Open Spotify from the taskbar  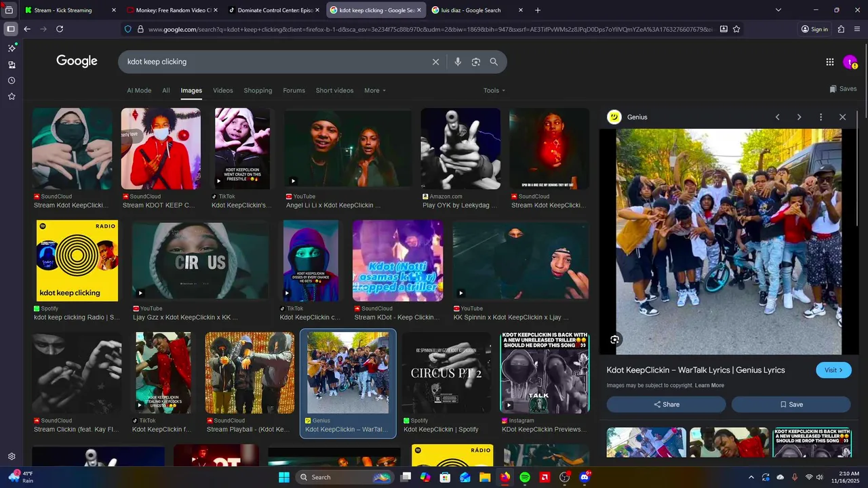click(x=525, y=477)
